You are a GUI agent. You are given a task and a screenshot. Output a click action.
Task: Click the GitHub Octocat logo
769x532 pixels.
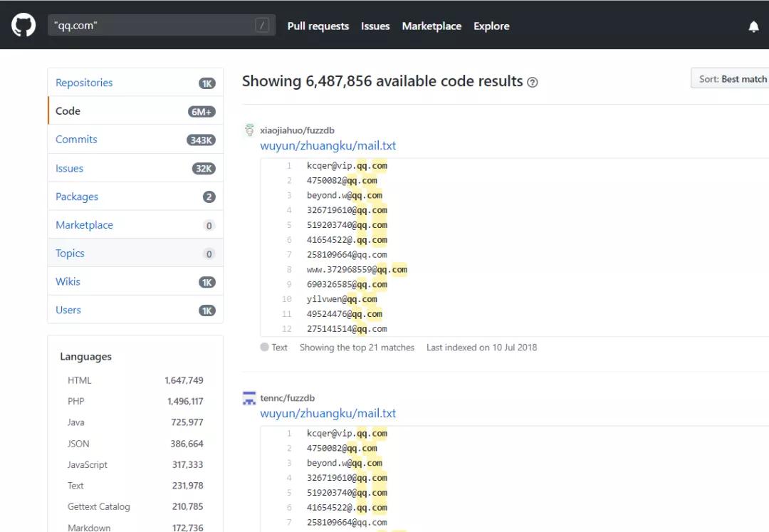pyautogui.click(x=23, y=26)
